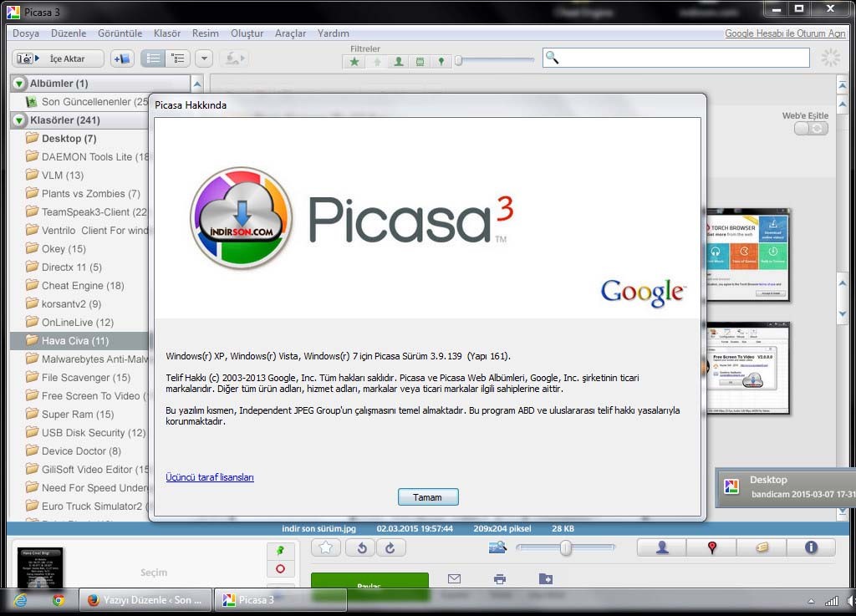Click the green pin hold selection icon
Screen dimensions: 856x616
[281, 551]
